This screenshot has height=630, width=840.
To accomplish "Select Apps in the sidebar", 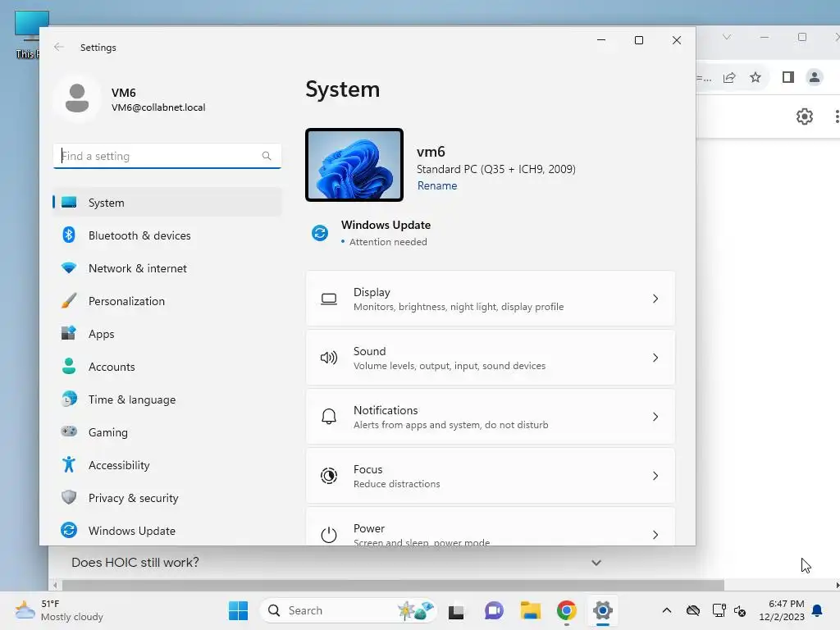I will (167, 334).
